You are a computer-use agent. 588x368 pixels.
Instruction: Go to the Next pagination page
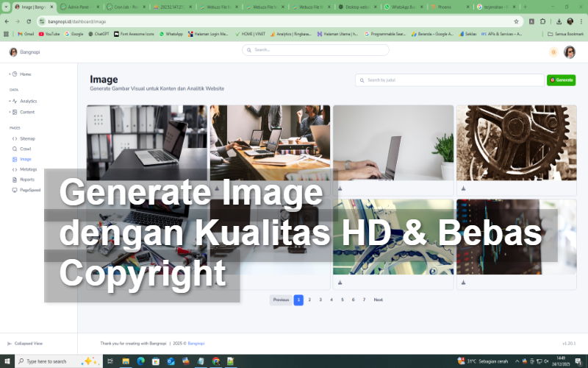click(x=378, y=300)
